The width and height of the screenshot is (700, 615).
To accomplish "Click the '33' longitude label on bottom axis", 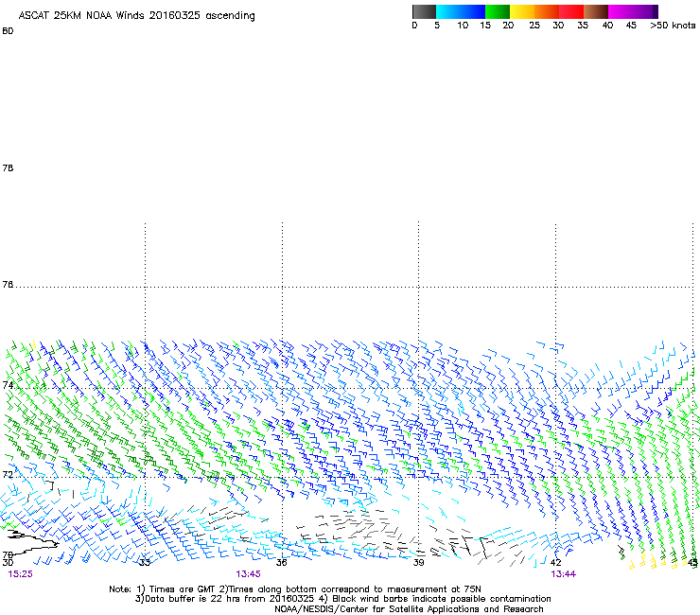I will point(145,562).
